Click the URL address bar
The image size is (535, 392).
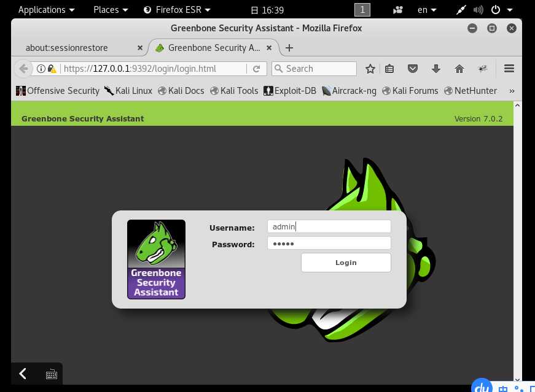154,69
